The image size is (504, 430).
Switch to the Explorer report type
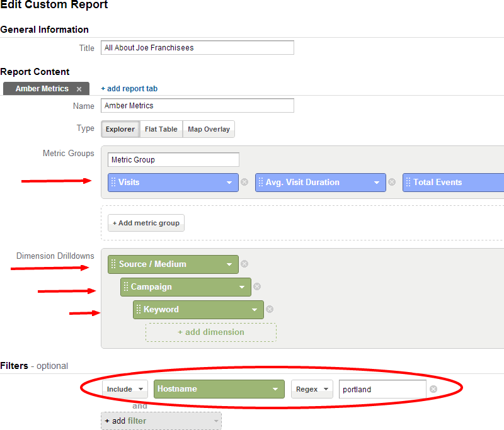[x=120, y=129]
